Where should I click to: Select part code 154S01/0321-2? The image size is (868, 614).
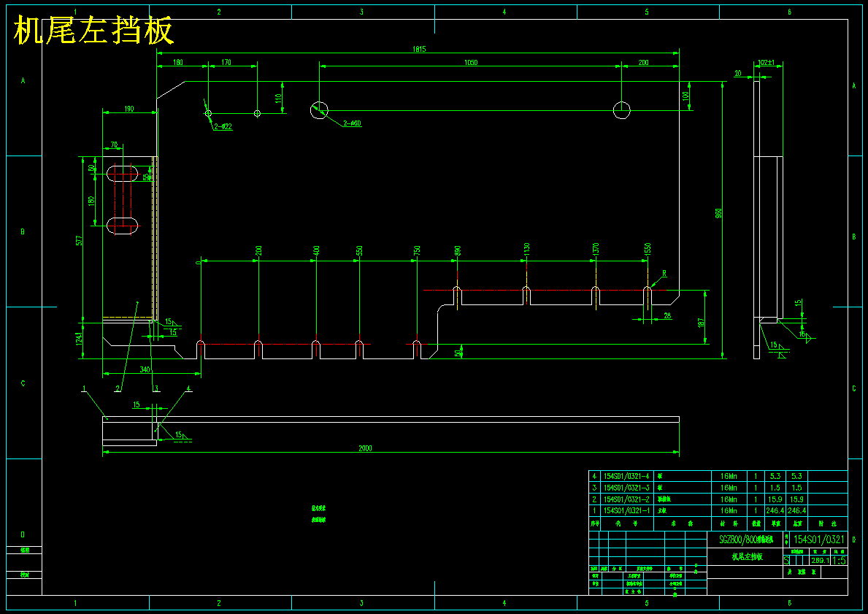[x=626, y=499]
